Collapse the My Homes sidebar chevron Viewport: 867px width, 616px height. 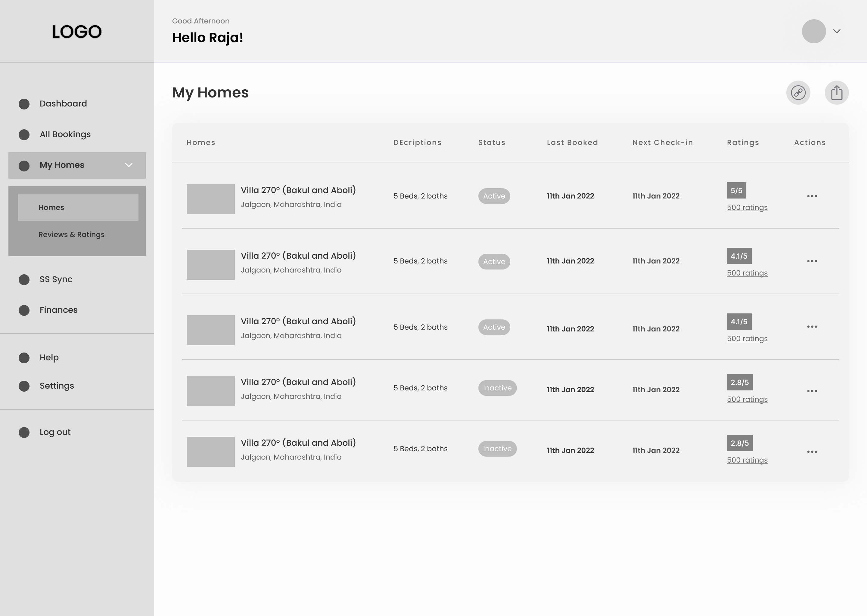(x=129, y=165)
